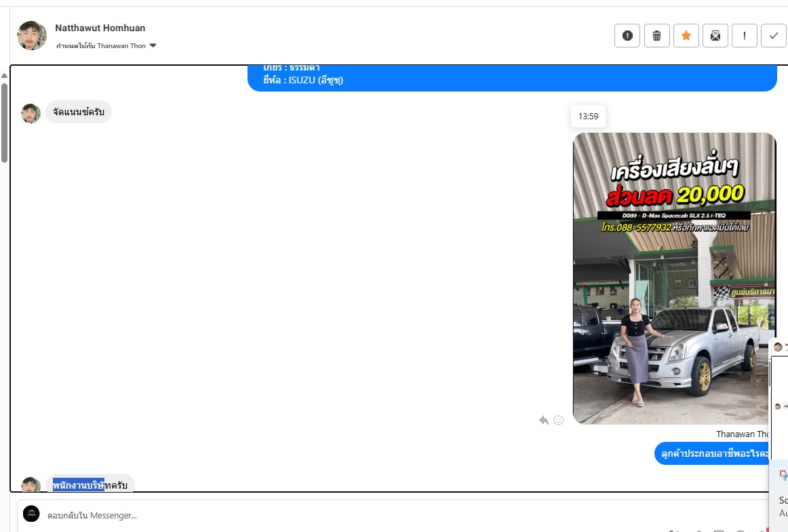Viewport: 788px width, 532px height.
Task: Open D-Max Spacecab promo image
Action: pyautogui.click(x=675, y=279)
